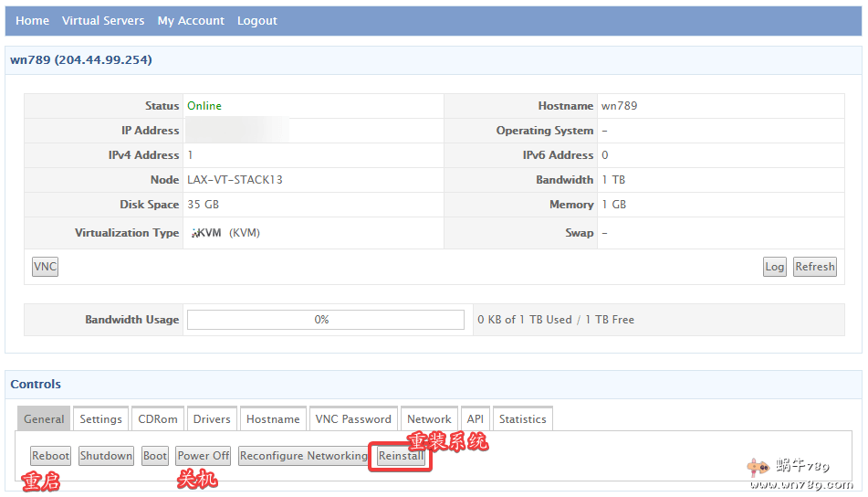Launch the VNC console button
The height and width of the screenshot is (497, 868).
tap(45, 267)
